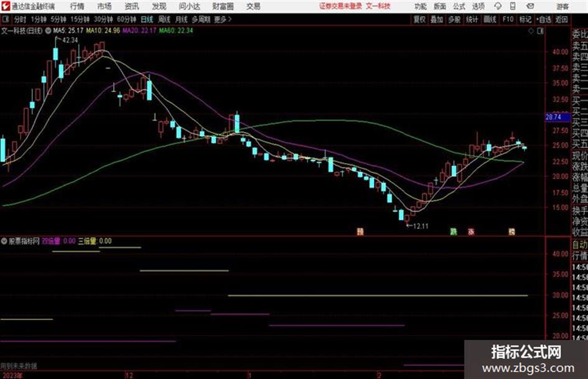Screen dimensions: 588x379
Task: Click the 画线 drawing toolbar button
Action: click(490, 19)
